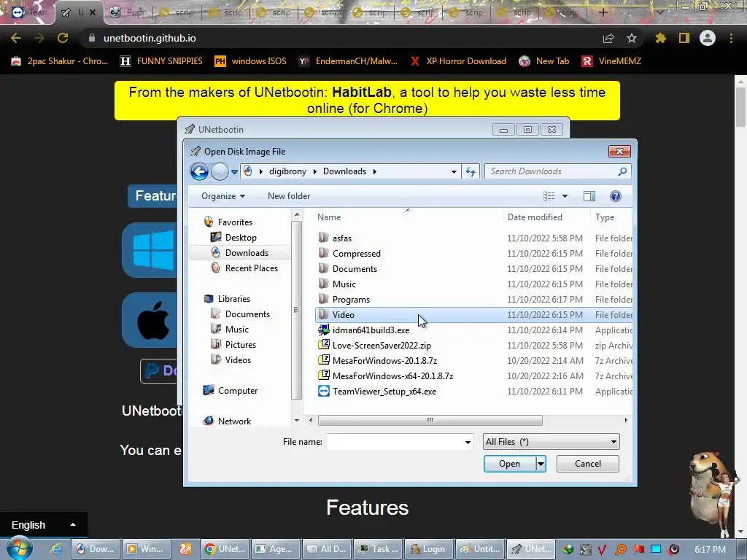Change view with the views icon

[x=549, y=196]
